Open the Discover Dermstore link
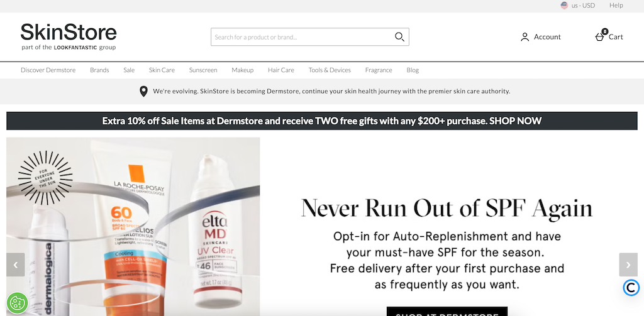The height and width of the screenshot is (316, 644). (x=48, y=70)
